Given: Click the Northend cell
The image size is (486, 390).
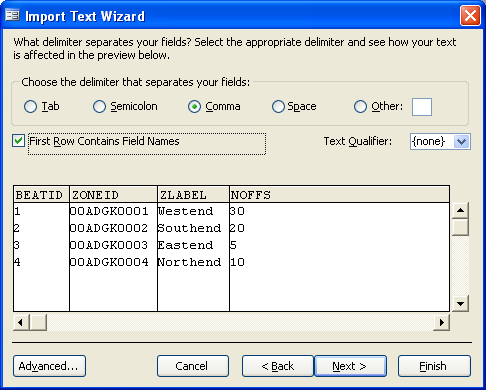Looking at the screenshot, I should [193, 262].
